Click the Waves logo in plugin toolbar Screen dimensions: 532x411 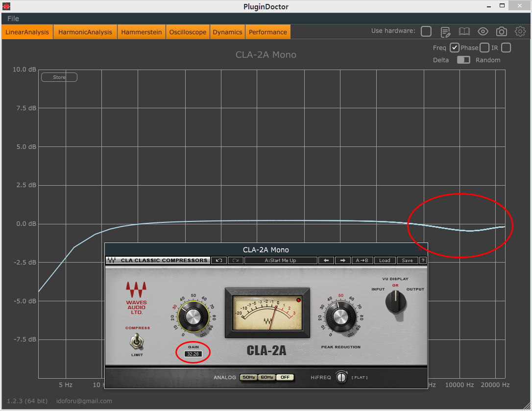tap(111, 260)
